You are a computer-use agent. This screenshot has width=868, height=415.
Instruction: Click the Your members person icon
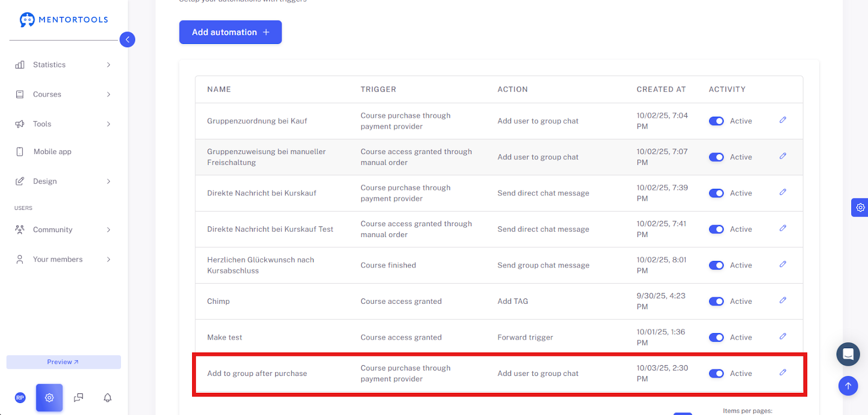coord(20,259)
